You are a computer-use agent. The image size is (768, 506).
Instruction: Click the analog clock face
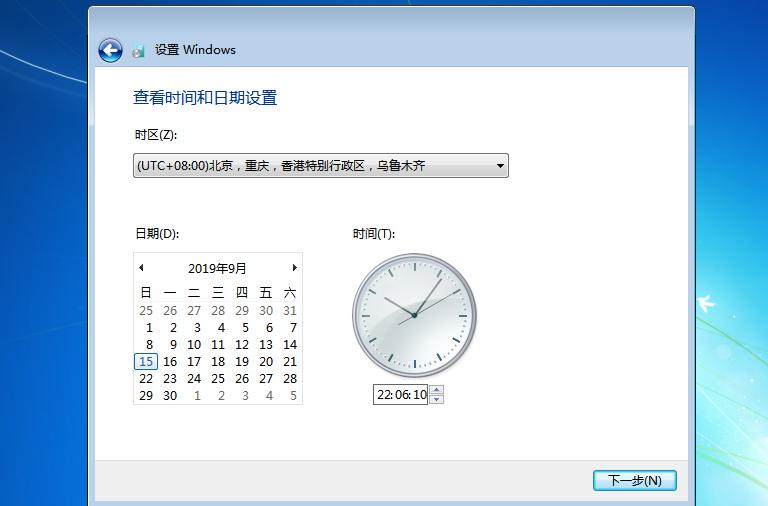click(x=414, y=315)
